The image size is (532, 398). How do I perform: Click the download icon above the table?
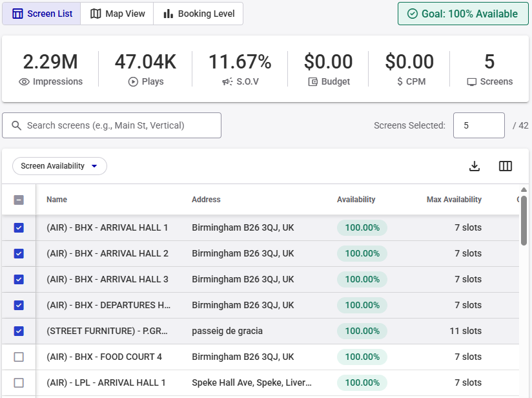point(475,166)
